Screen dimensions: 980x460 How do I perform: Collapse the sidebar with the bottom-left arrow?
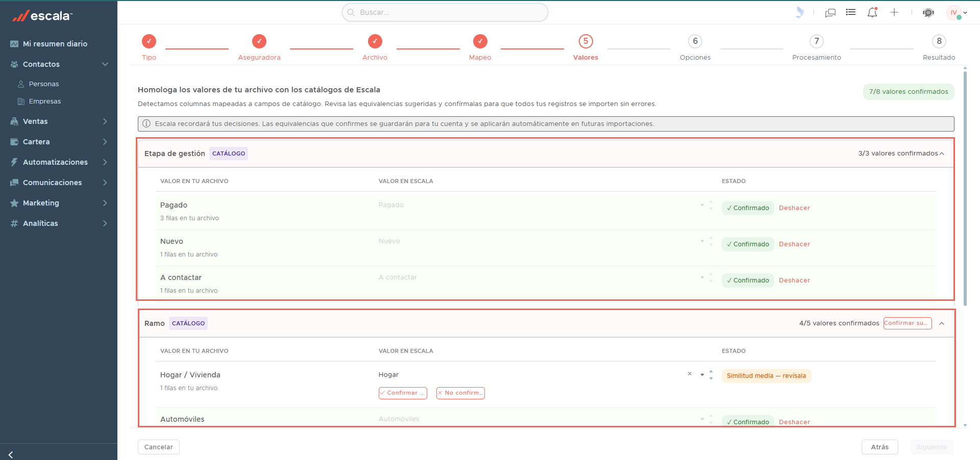pos(11,454)
